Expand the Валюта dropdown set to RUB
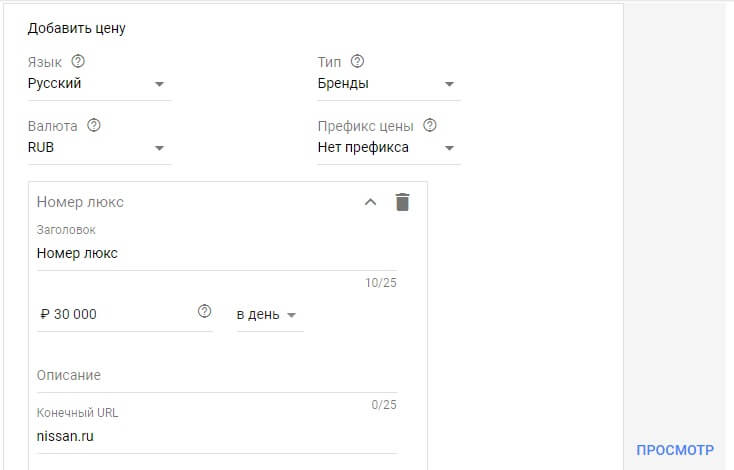734x470 pixels. 98,148
